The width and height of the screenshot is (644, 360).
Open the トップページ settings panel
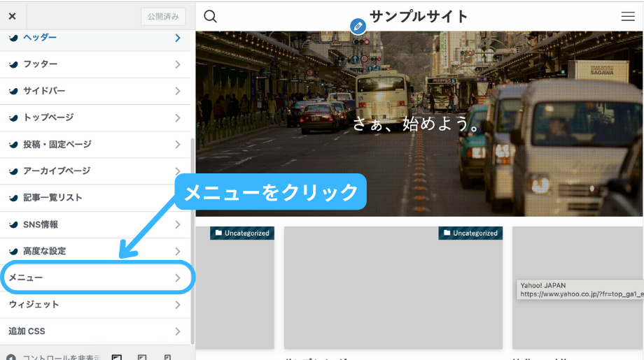pyautogui.click(x=95, y=117)
